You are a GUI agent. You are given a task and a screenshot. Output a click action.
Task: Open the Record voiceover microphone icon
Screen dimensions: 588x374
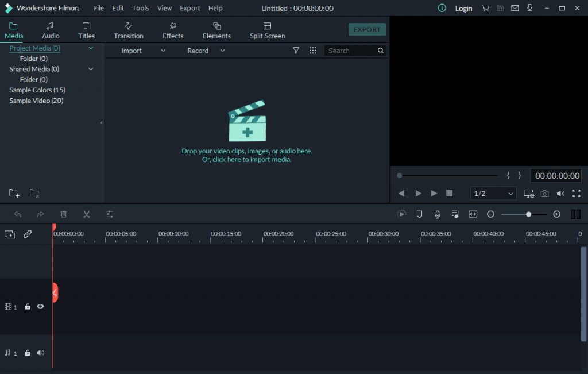point(438,214)
